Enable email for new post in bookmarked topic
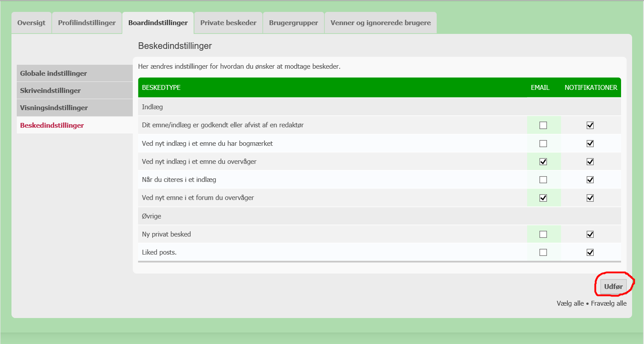The image size is (644, 344). coord(543,144)
